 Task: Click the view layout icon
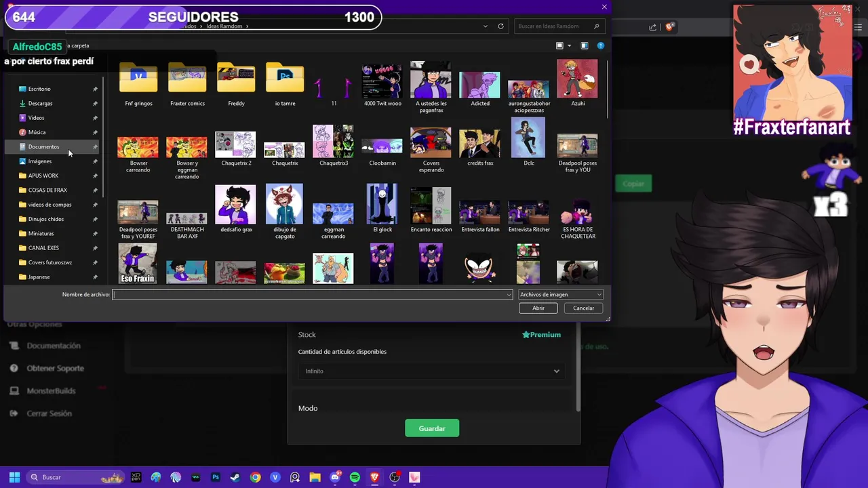[559, 45]
